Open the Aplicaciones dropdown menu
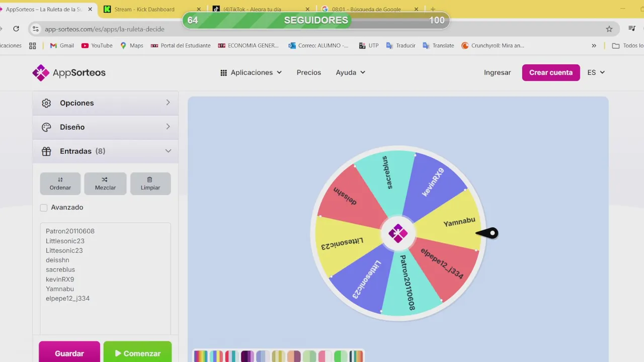The width and height of the screenshot is (644, 362). (251, 72)
